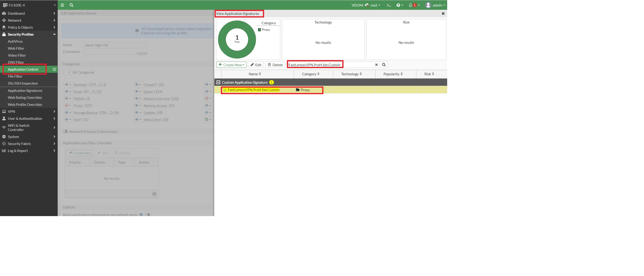Image resolution: width=644 pixels, height=276 pixels.
Task: Change the Game category monitor action
Action: (138, 92)
